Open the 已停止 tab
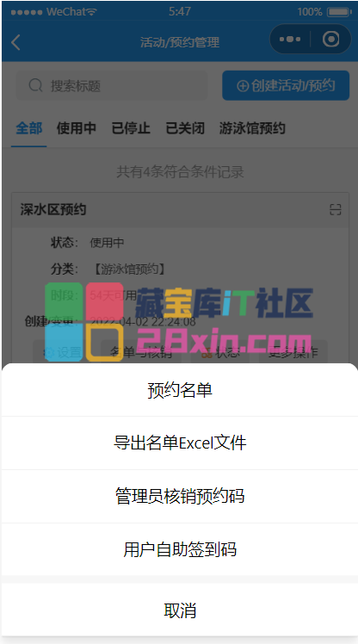 pyautogui.click(x=131, y=128)
